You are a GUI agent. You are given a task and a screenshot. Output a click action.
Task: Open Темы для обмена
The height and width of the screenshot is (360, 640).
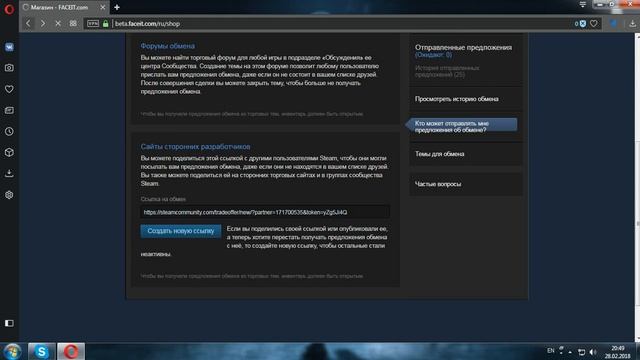point(440,154)
